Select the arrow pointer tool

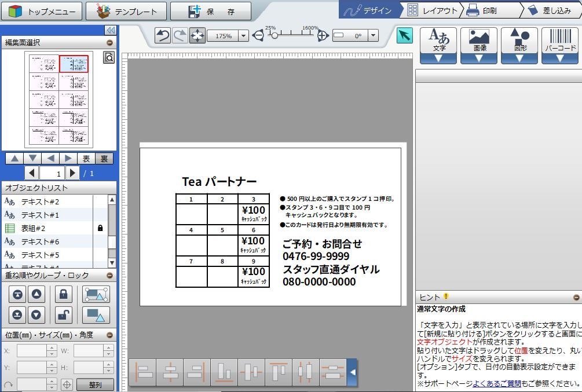point(405,36)
